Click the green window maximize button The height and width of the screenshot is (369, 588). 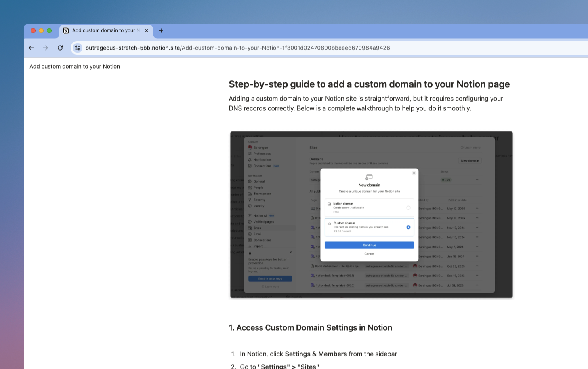pyautogui.click(x=49, y=30)
